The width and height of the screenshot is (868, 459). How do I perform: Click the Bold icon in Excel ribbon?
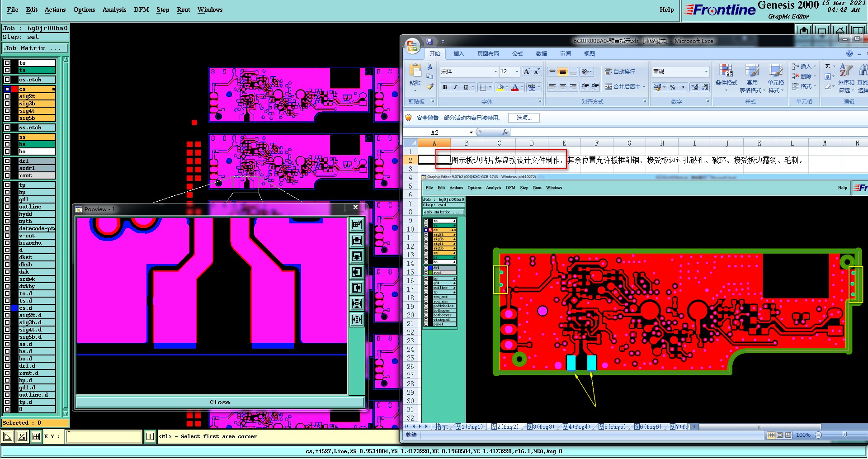tap(445, 87)
